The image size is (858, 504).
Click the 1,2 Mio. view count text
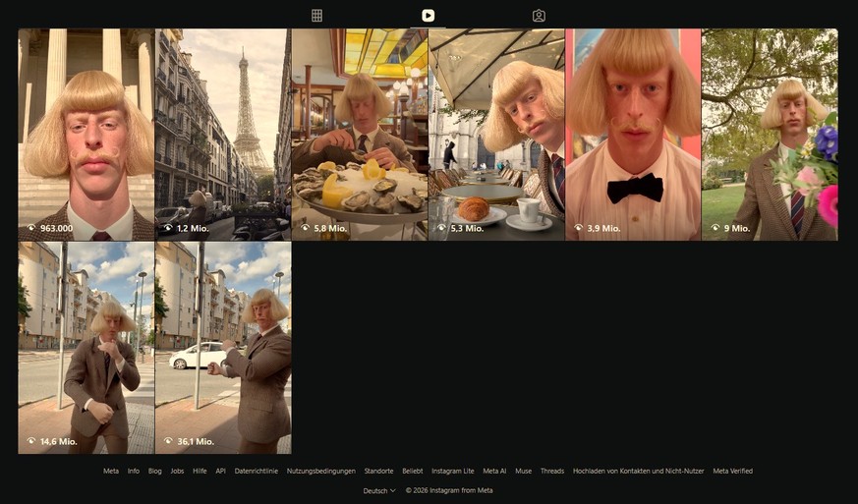tap(194, 228)
